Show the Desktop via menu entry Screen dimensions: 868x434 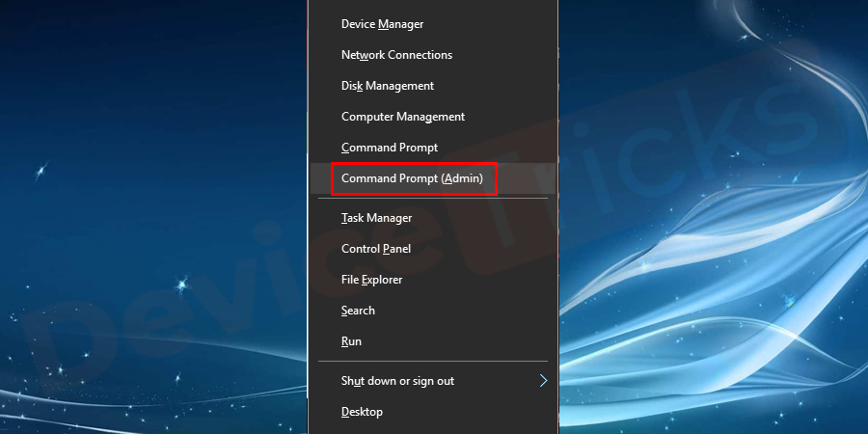click(362, 412)
